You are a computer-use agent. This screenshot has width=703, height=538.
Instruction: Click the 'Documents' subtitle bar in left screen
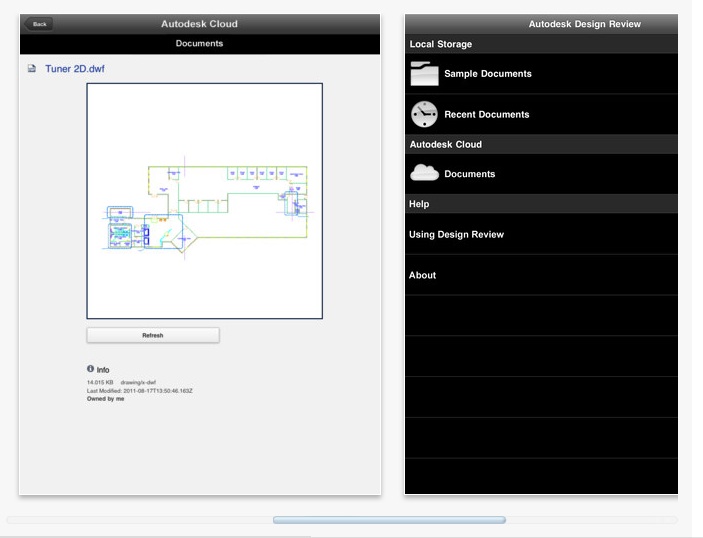click(x=200, y=44)
